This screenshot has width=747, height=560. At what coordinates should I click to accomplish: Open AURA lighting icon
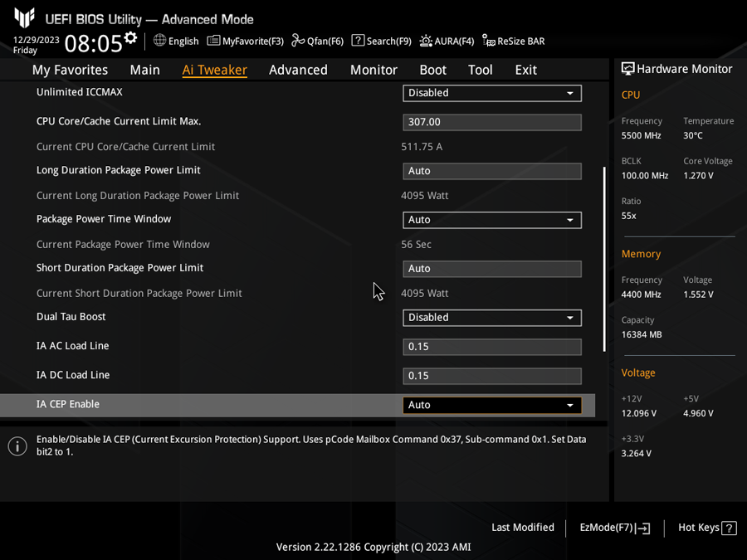pos(426,41)
